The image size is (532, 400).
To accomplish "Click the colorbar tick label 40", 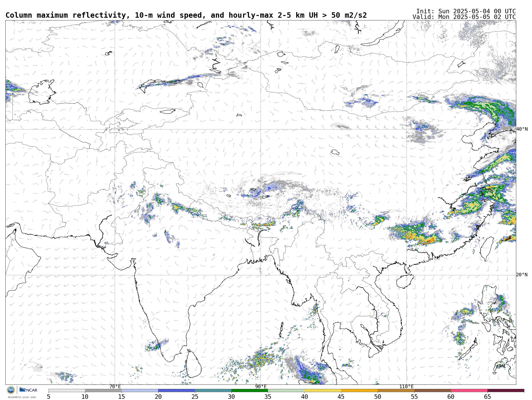I will (304, 397).
